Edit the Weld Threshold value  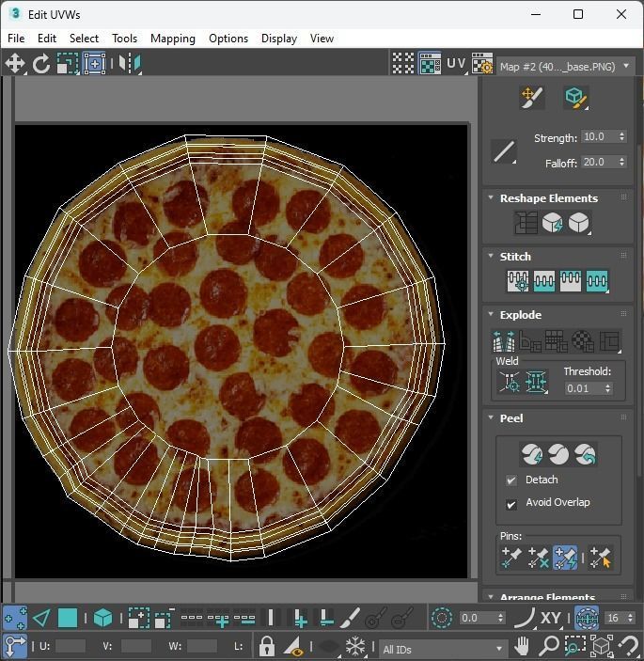click(x=584, y=388)
